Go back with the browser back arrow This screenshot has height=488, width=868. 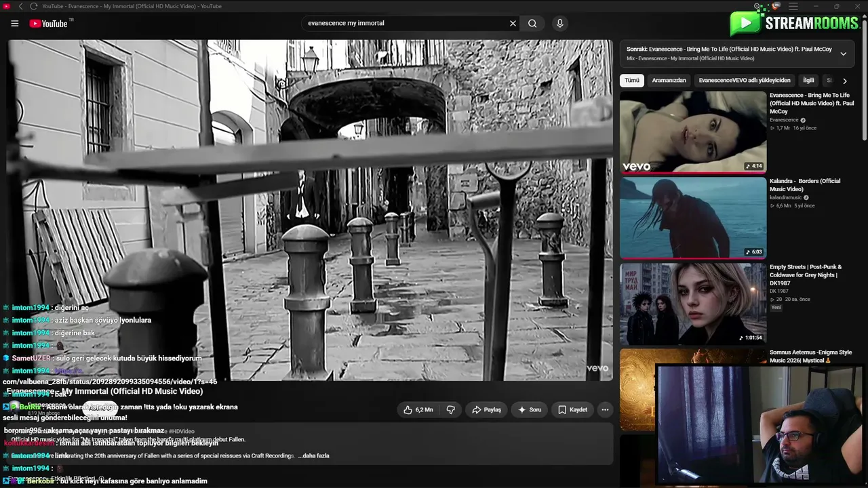click(20, 6)
